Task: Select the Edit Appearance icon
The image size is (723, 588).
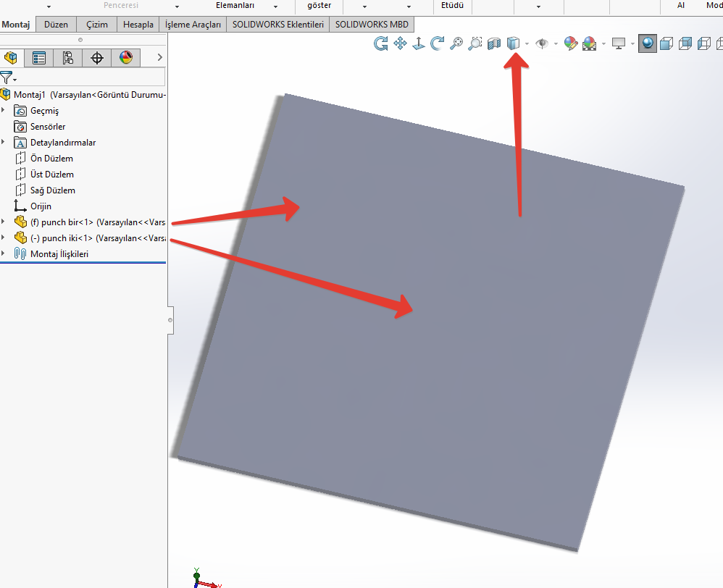Action: pyautogui.click(x=570, y=43)
